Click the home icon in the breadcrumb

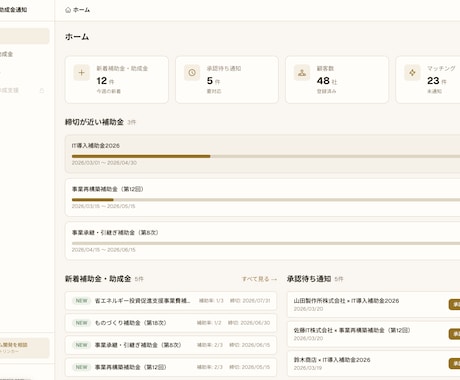68,10
